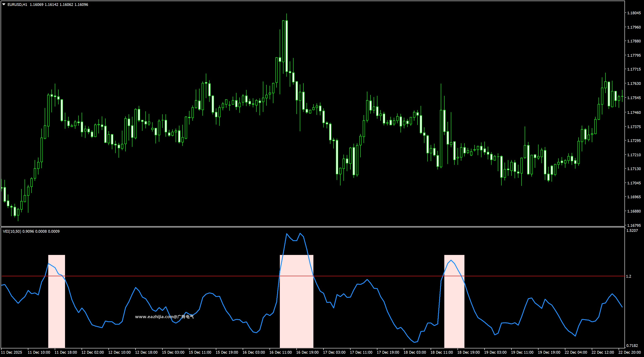Click the 22 Dec 12:00 time label
Image resolution: width=644 pixels, height=357 pixels.
coord(603,353)
